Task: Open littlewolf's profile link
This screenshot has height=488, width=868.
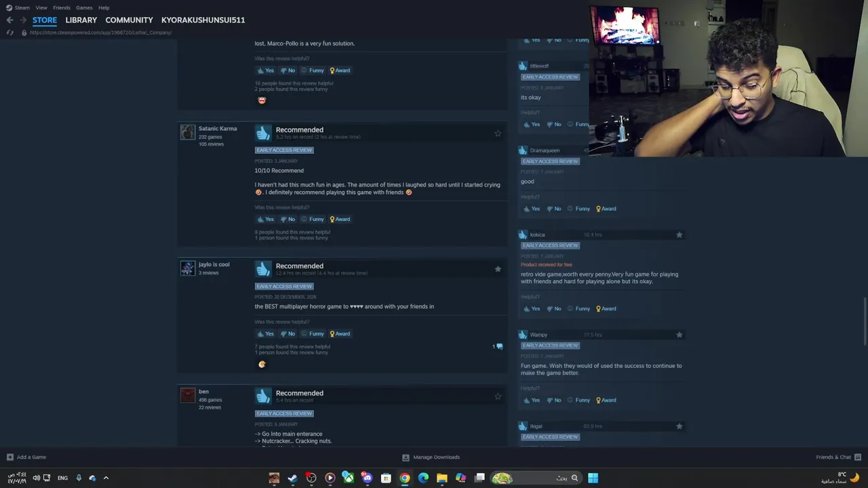Action: 539,66
